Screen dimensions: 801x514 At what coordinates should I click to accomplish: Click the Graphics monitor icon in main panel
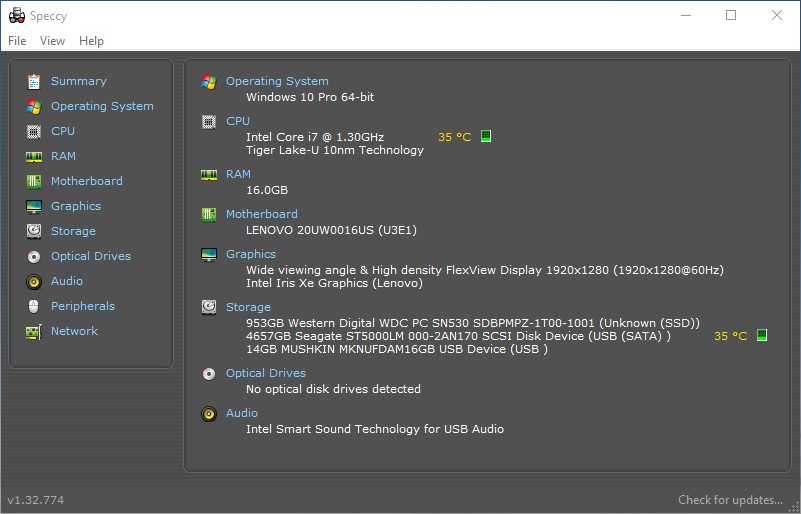click(x=209, y=254)
